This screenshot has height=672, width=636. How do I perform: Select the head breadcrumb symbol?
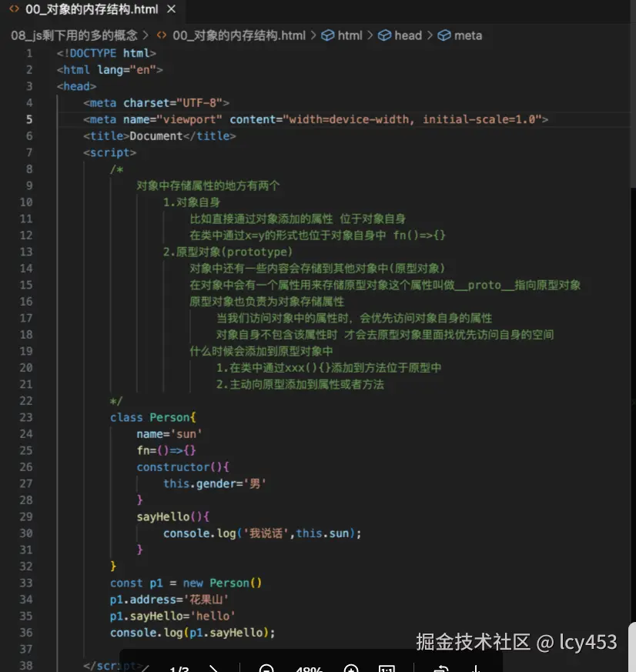click(x=408, y=35)
